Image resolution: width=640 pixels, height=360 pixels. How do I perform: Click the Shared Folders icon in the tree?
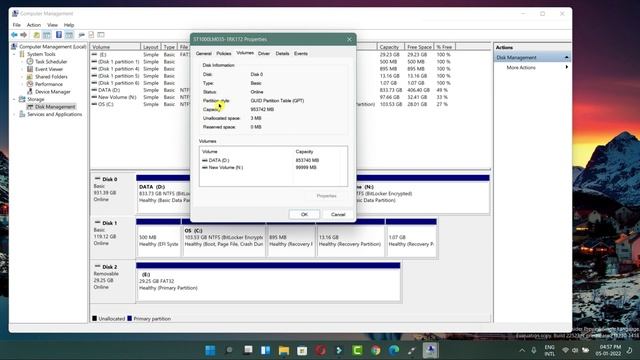click(30, 77)
